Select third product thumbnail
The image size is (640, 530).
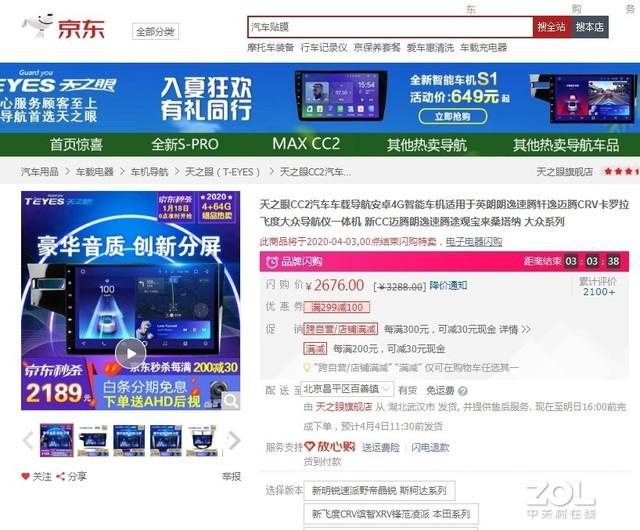[129, 440]
